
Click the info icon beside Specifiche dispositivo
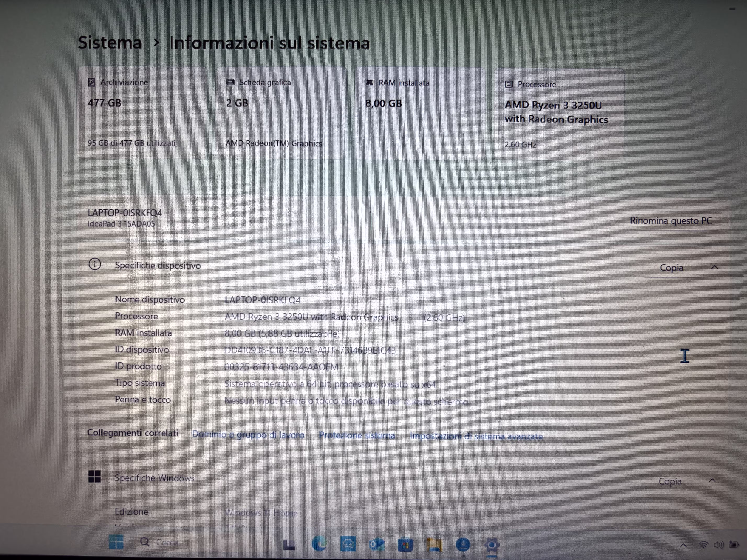pyautogui.click(x=95, y=264)
